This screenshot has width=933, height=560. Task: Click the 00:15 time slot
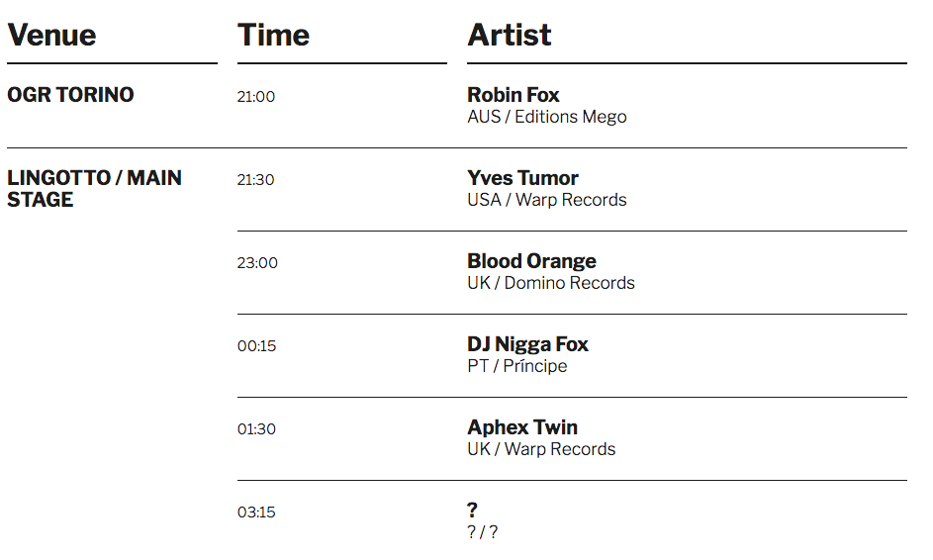coord(256,346)
